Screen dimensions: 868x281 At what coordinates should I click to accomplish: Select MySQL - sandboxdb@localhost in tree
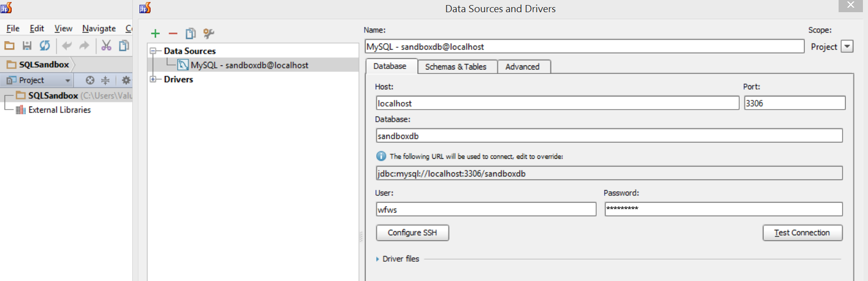(x=253, y=65)
